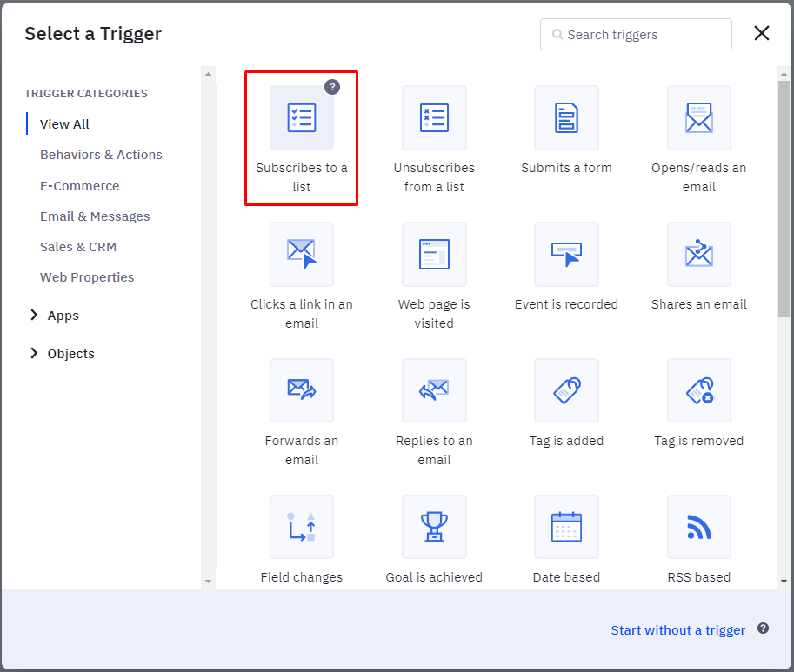This screenshot has width=794, height=672.
Task: Pick the 'Submits a form' trigger icon
Action: 566,118
